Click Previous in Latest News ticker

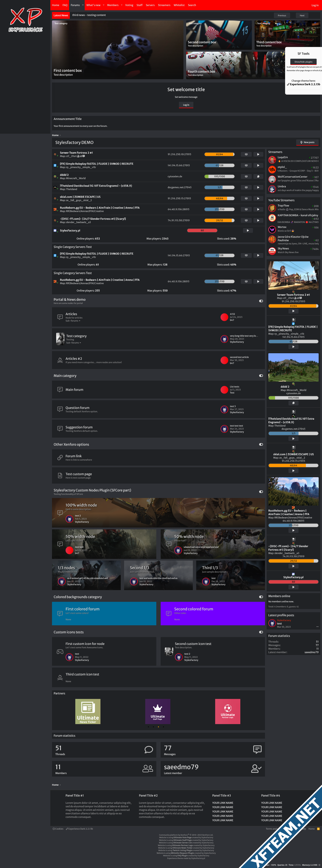(x=282, y=15)
